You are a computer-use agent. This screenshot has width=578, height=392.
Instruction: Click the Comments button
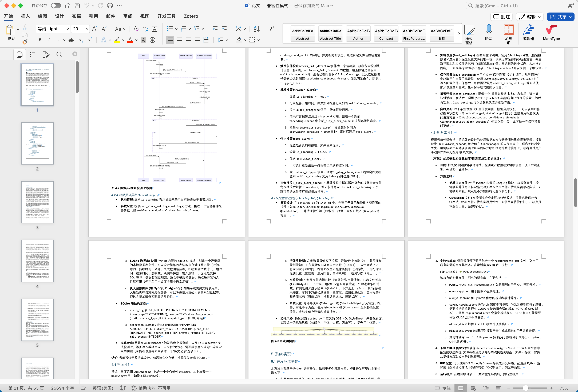coord(502,17)
